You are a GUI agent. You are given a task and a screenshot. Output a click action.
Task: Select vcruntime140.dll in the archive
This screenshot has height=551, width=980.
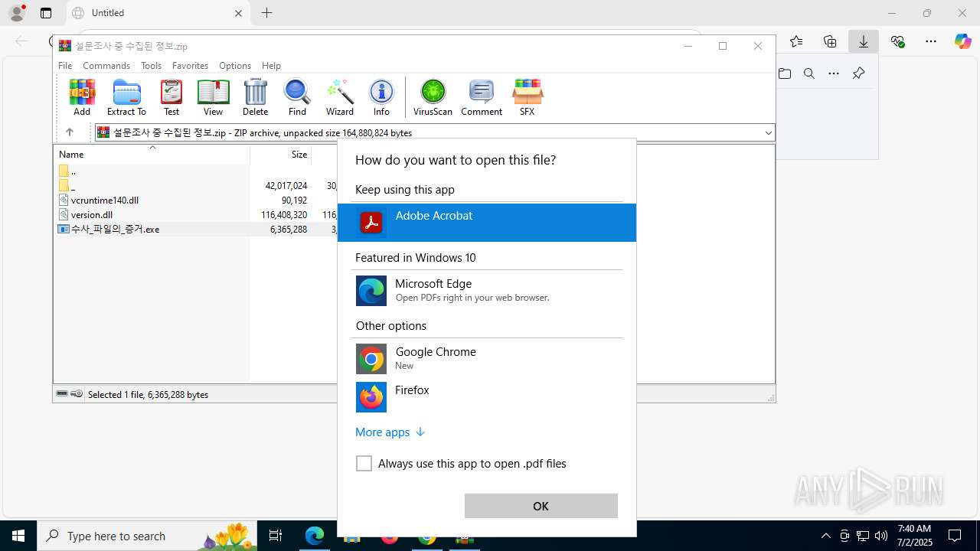[x=105, y=201]
